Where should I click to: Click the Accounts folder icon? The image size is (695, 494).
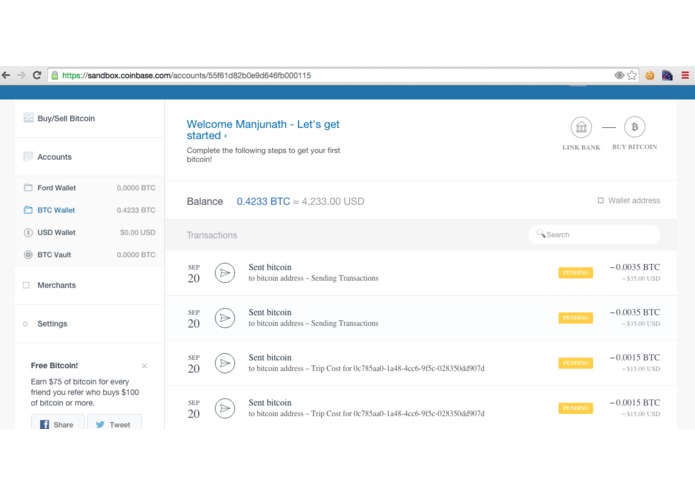coord(28,156)
